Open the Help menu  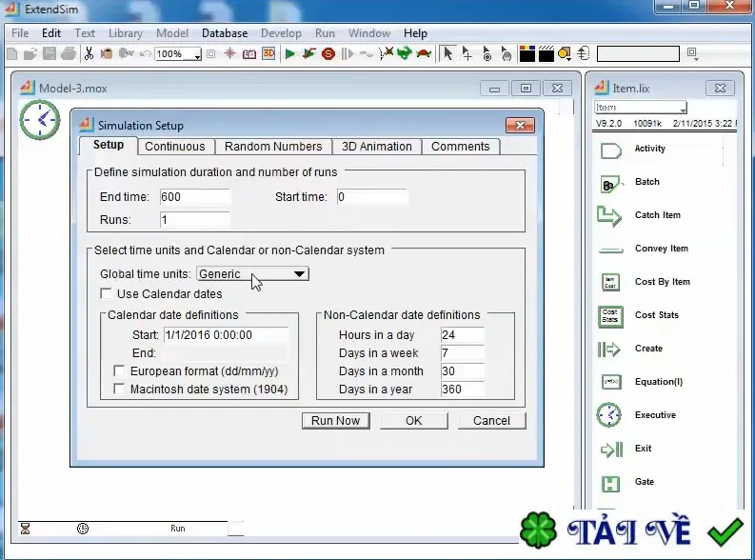415,33
